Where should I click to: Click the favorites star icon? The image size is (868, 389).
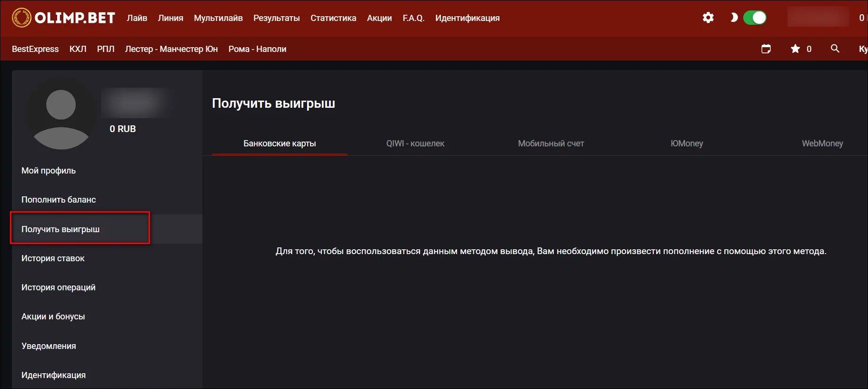[795, 49]
